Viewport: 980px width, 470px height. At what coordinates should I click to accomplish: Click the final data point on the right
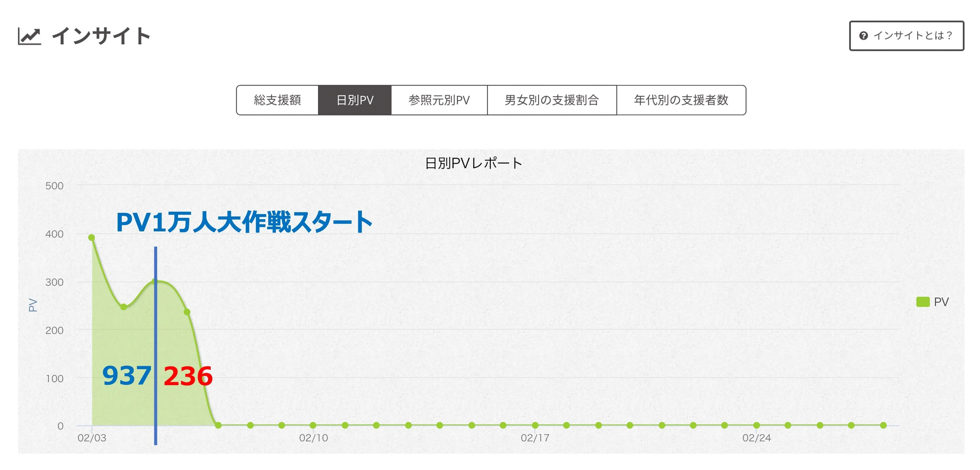(x=883, y=425)
